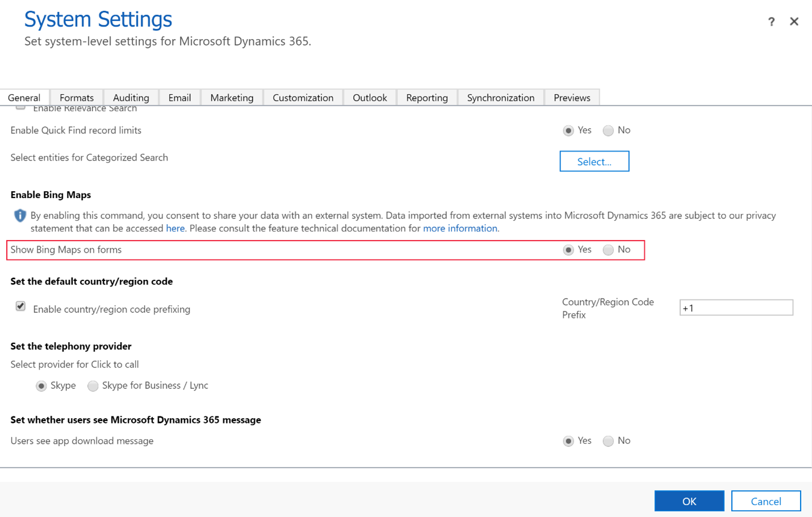Set app download message to No

608,441
